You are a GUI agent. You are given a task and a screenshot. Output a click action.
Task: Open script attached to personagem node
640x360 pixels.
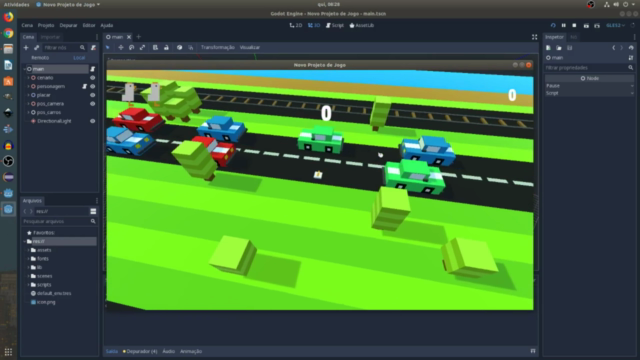84,87
